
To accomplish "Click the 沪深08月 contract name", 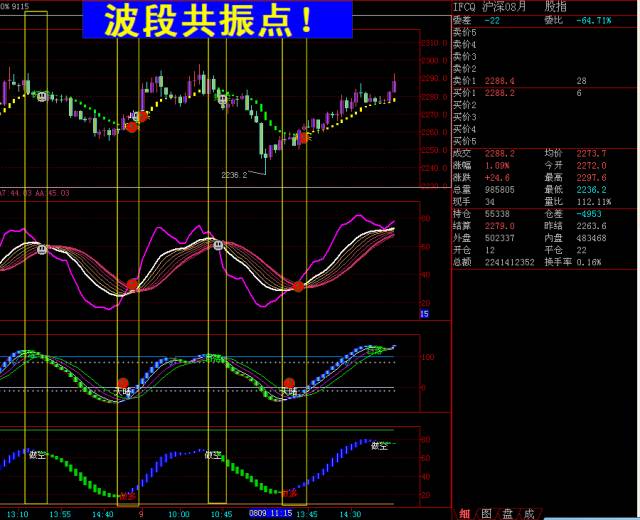I will [504, 7].
